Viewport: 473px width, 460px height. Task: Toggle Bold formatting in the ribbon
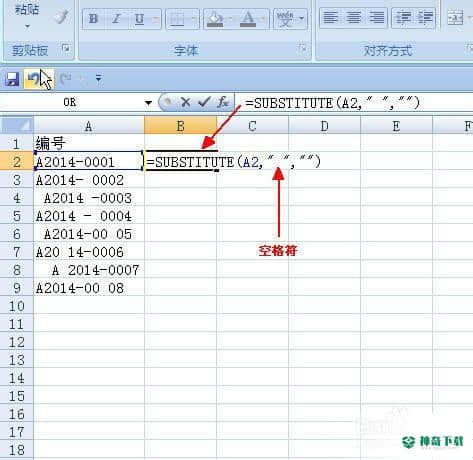coord(93,19)
